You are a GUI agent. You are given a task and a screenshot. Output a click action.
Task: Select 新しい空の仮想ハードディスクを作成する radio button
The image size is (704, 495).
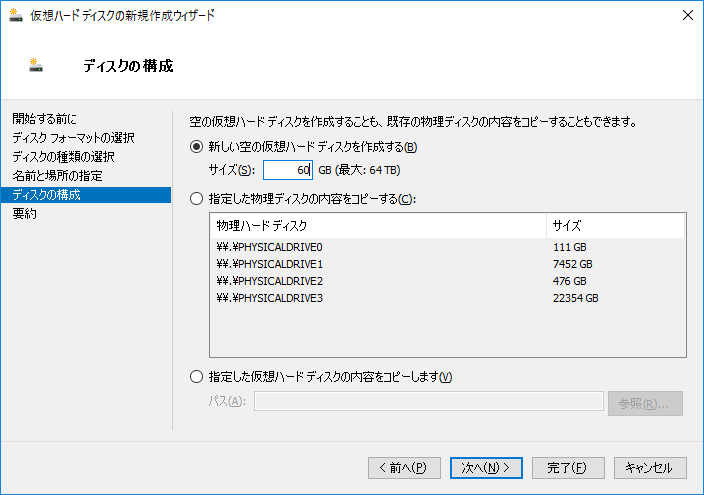(196, 147)
